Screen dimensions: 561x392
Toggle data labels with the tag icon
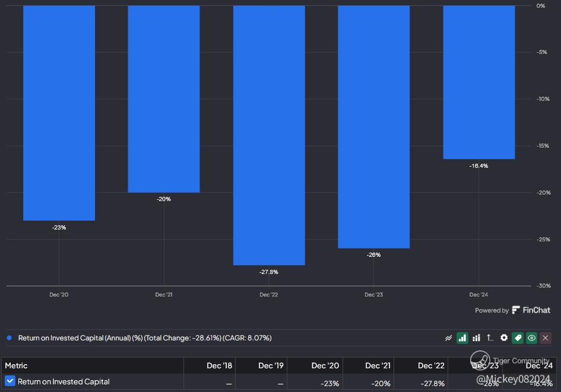click(518, 338)
